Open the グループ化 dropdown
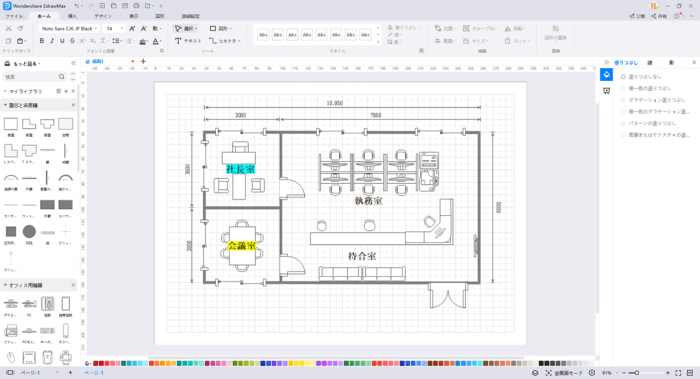Viewport: 700px width, 379px height. point(480,28)
